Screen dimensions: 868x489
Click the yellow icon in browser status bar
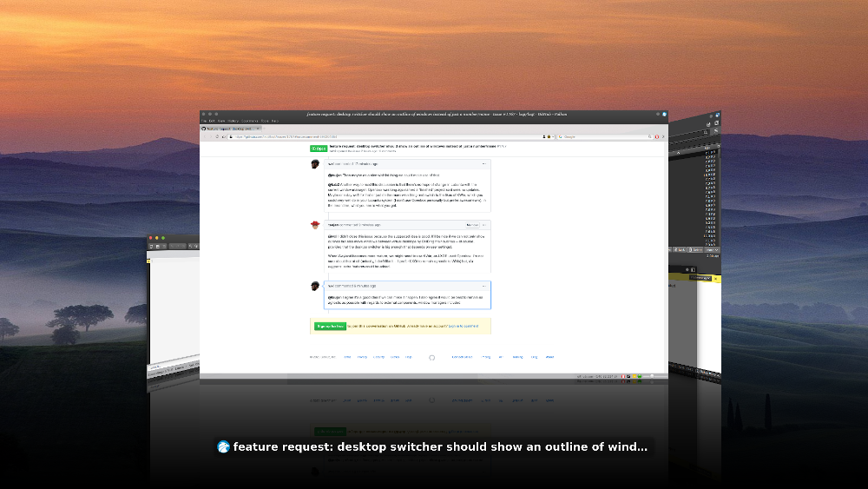pos(635,377)
